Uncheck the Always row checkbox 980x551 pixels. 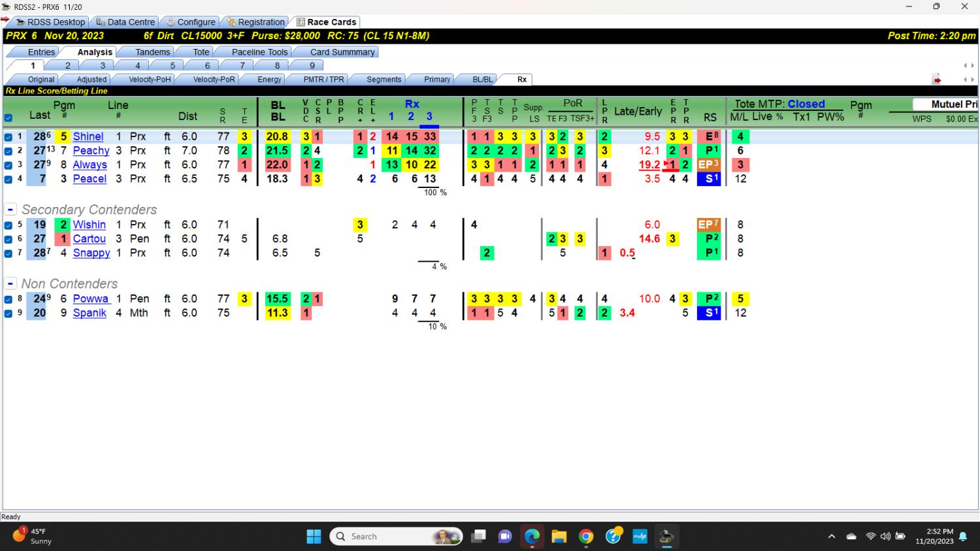tap(8, 165)
